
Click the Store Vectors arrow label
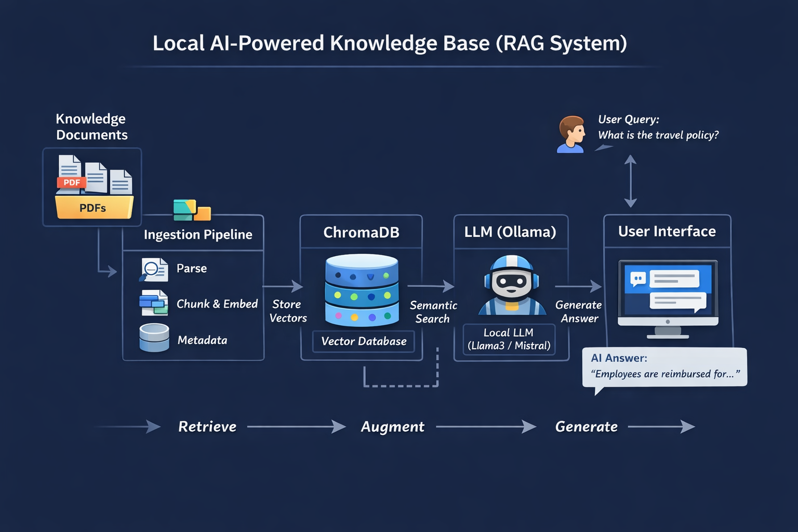click(x=288, y=311)
